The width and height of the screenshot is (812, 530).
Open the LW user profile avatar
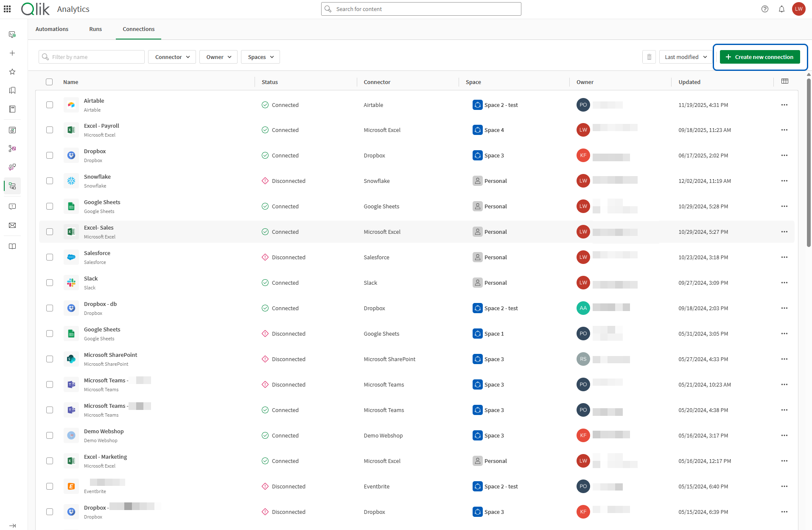[799, 9]
